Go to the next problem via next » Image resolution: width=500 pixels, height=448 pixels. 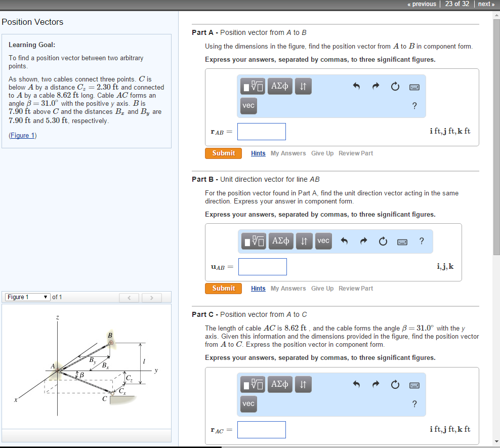[486, 4]
